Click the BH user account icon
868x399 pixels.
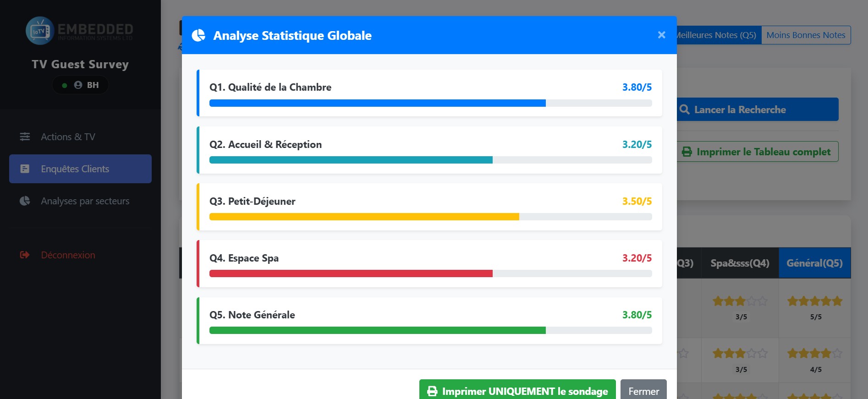pos(78,85)
